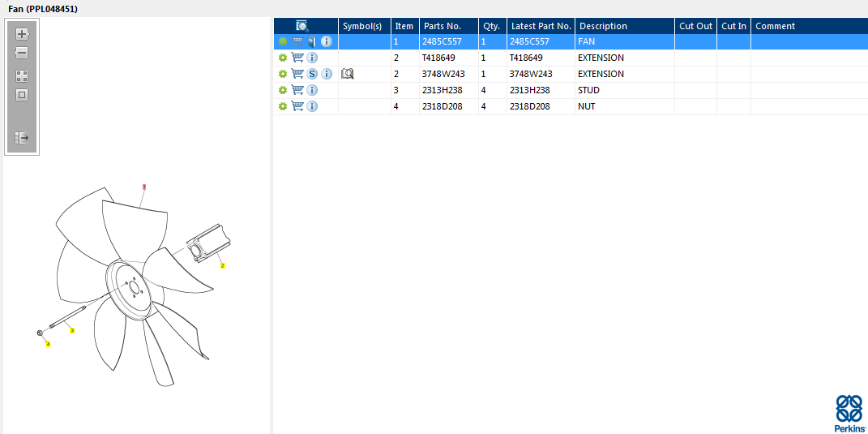The width and height of the screenshot is (868, 434).
Task: Click part number T418649 in Parts No. column
Action: 438,58
